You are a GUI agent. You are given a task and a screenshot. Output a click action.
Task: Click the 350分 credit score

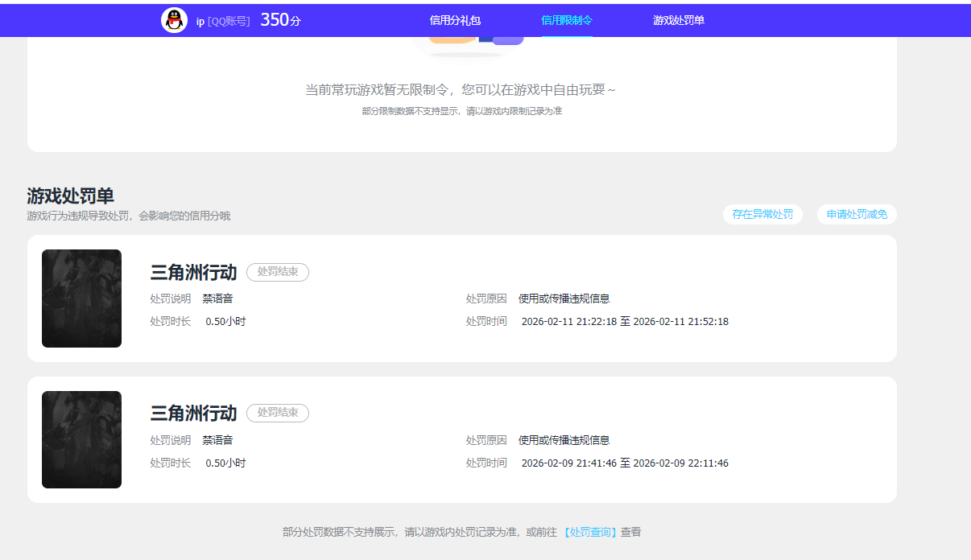283,19
